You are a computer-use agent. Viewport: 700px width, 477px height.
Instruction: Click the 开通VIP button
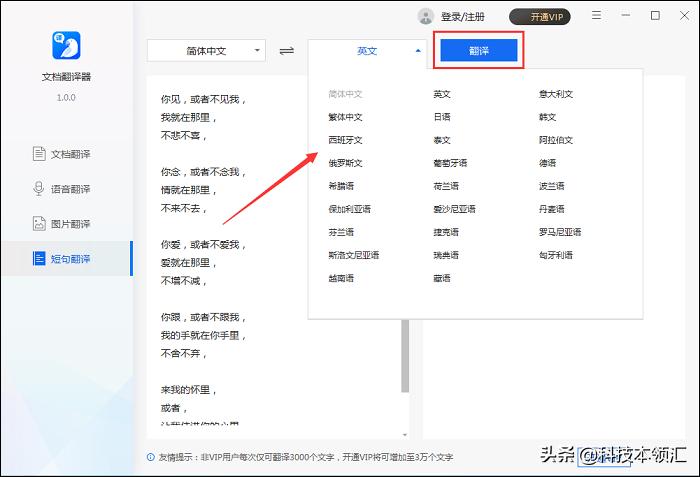pyautogui.click(x=540, y=17)
